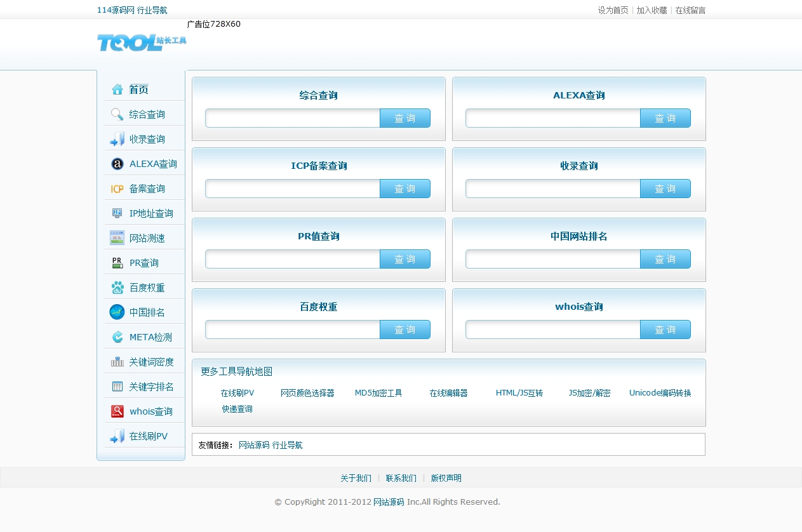Click 查询 button under PR值查询
Screen dimensions: 802x532
(405, 259)
